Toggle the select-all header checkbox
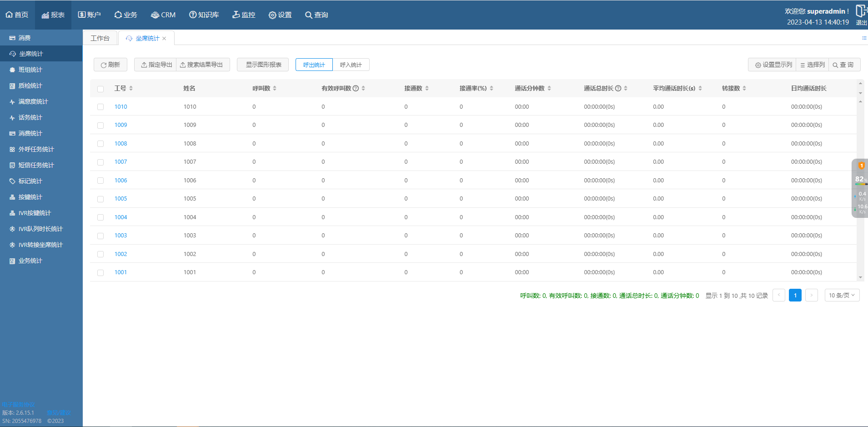Image resolution: width=868 pixels, height=427 pixels. [100, 89]
